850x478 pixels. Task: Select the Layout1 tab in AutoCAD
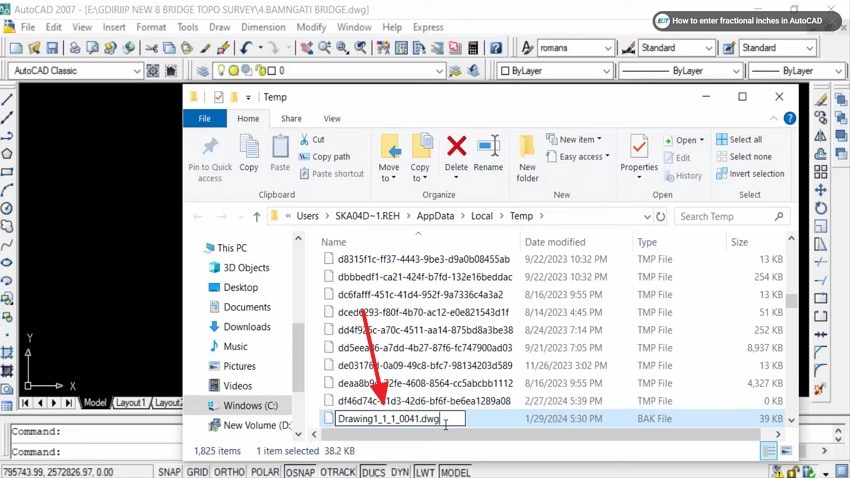tap(131, 403)
